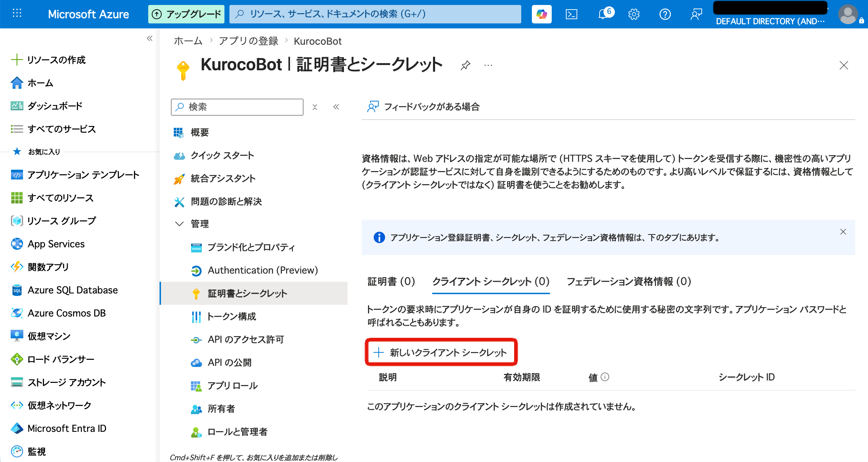The height and width of the screenshot is (462, 868).
Task: Pin the KurocoBot blade
Action: 465,65
